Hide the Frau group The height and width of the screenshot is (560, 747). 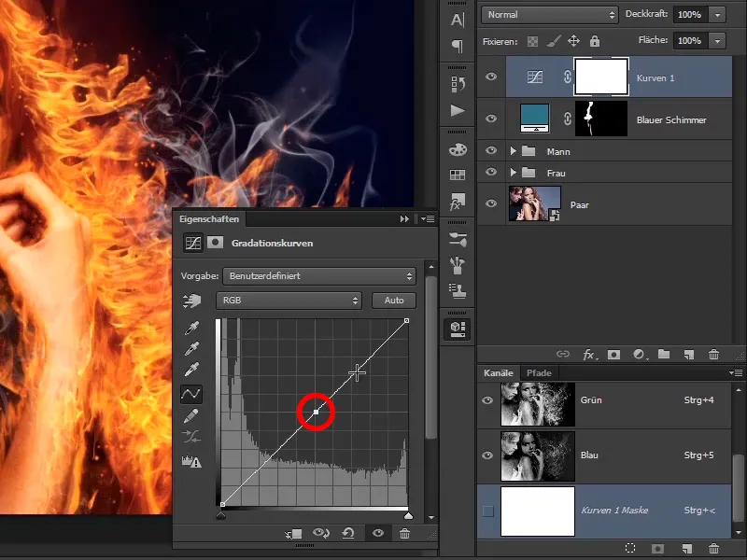[x=491, y=172]
